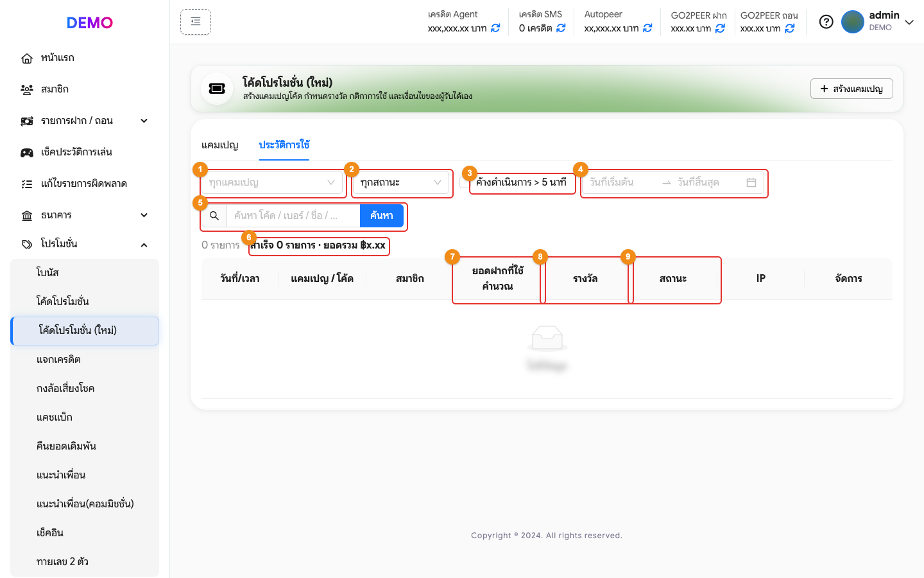
Task: Open the แจกเครดิต submenu item
Action: 85,360
